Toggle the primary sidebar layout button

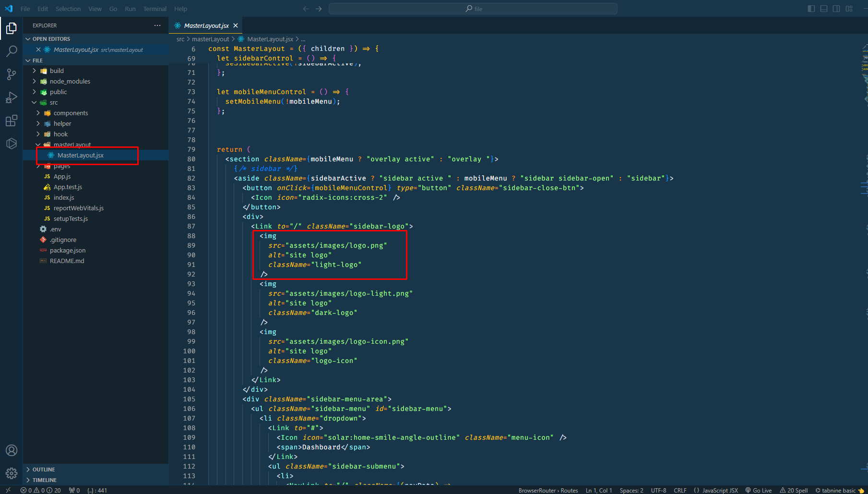(811, 9)
